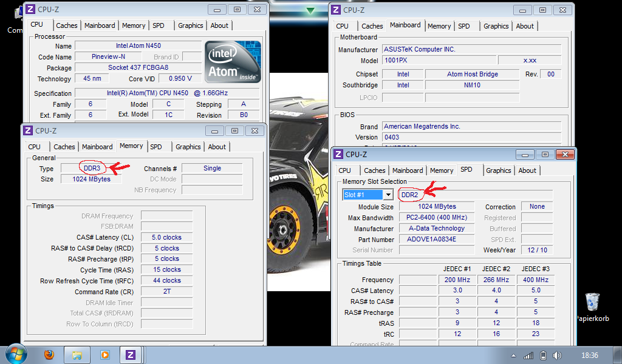Click the 5.0 clocks CAS Latency value
The height and width of the screenshot is (364, 622).
pos(166,237)
